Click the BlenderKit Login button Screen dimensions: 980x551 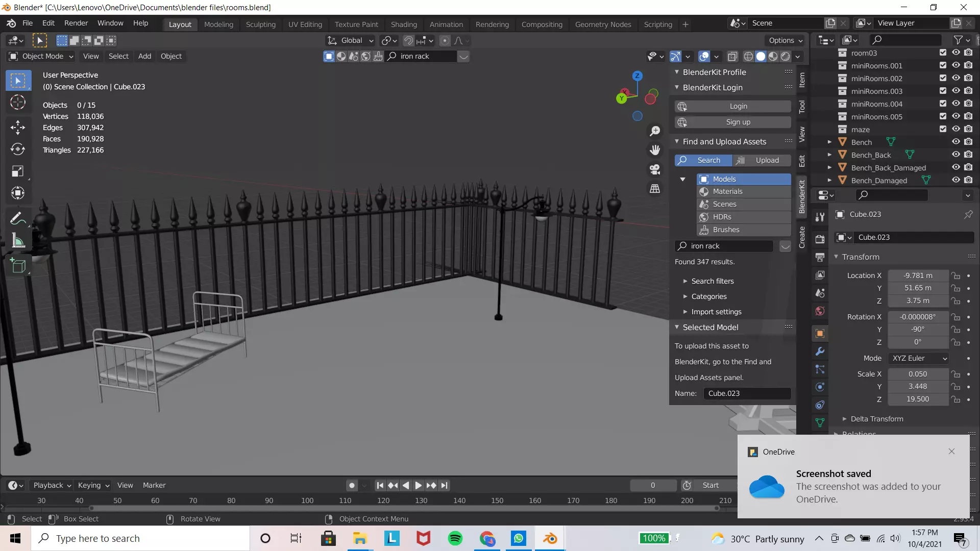pos(732,106)
